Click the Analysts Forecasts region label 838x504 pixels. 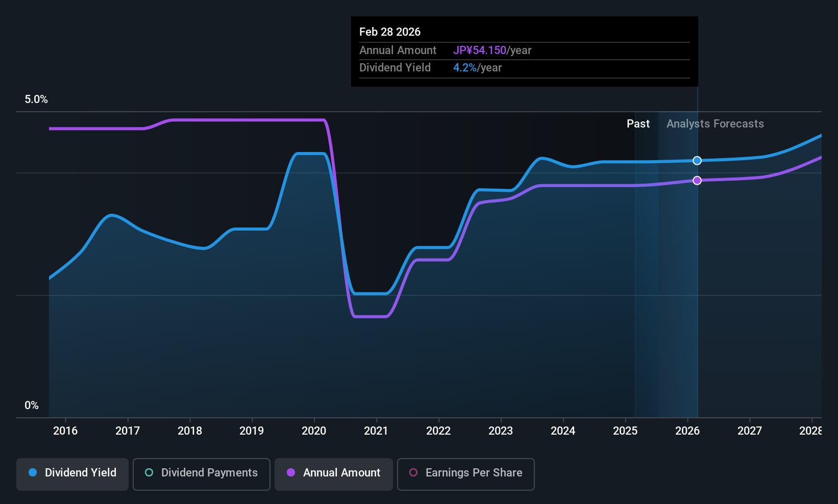click(x=715, y=124)
